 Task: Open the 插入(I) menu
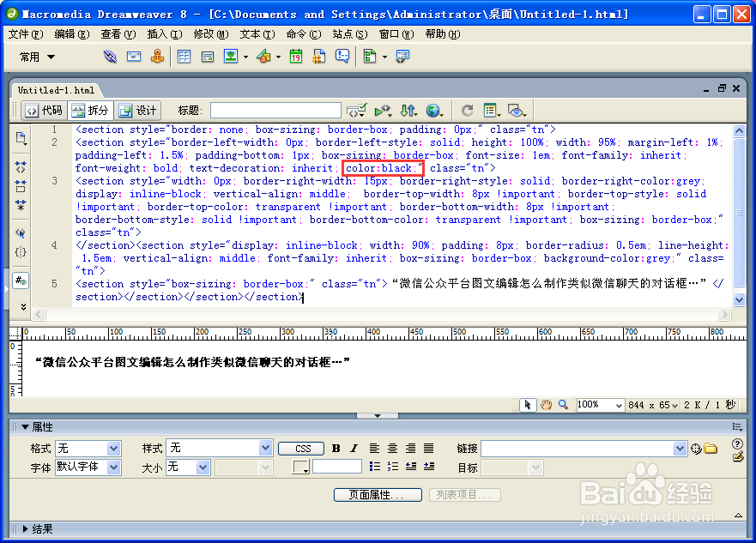(165, 34)
